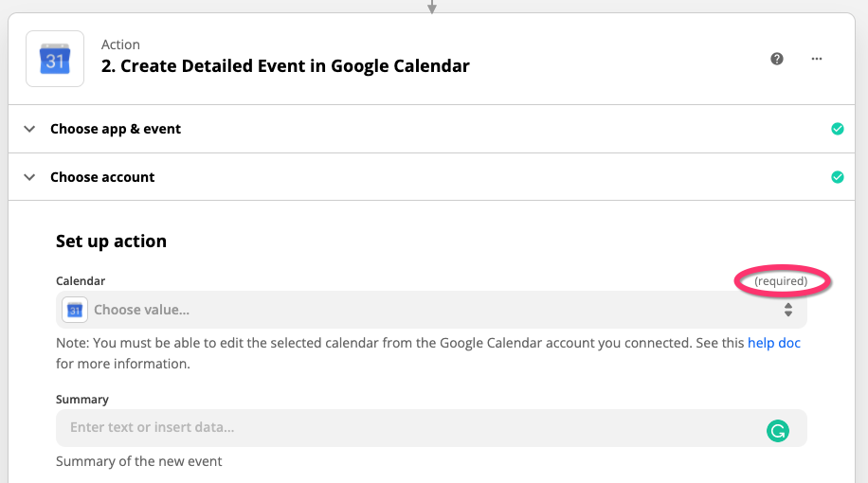The height and width of the screenshot is (483, 868).
Task: Select the Choose account section title
Action: (102, 177)
